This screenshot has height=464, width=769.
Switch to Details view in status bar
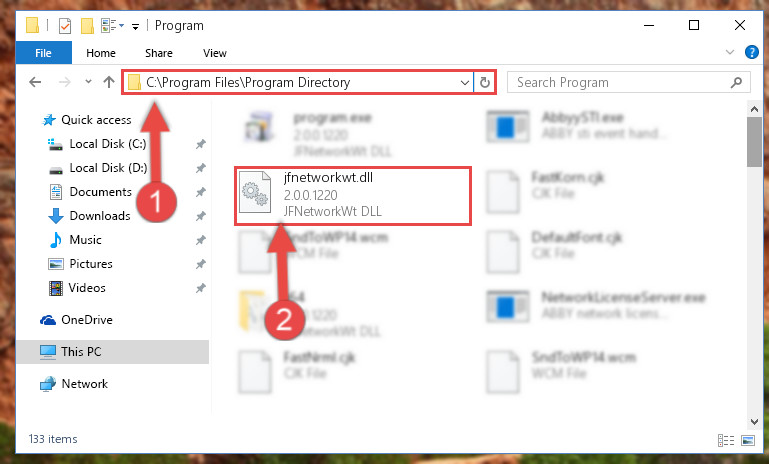[726, 440]
